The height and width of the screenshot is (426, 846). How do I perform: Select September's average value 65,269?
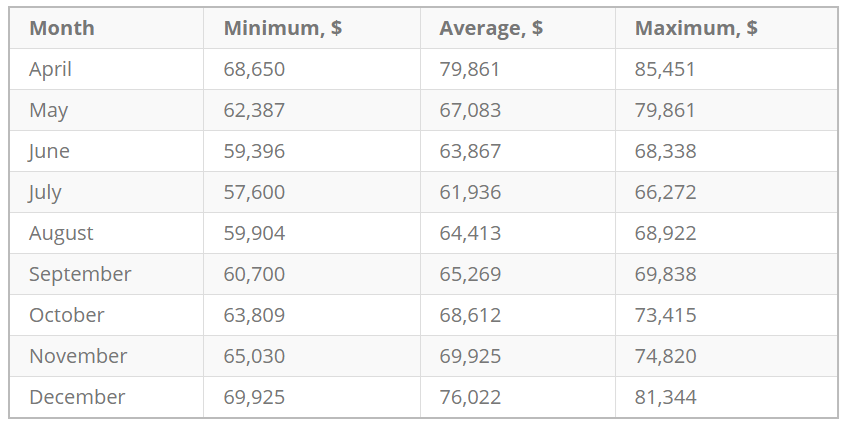pos(470,274)
